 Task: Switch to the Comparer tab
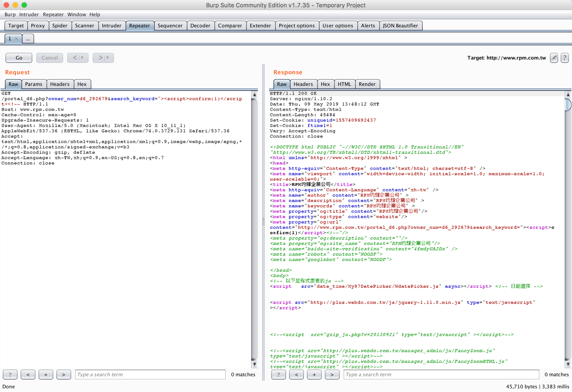point(230,25)
